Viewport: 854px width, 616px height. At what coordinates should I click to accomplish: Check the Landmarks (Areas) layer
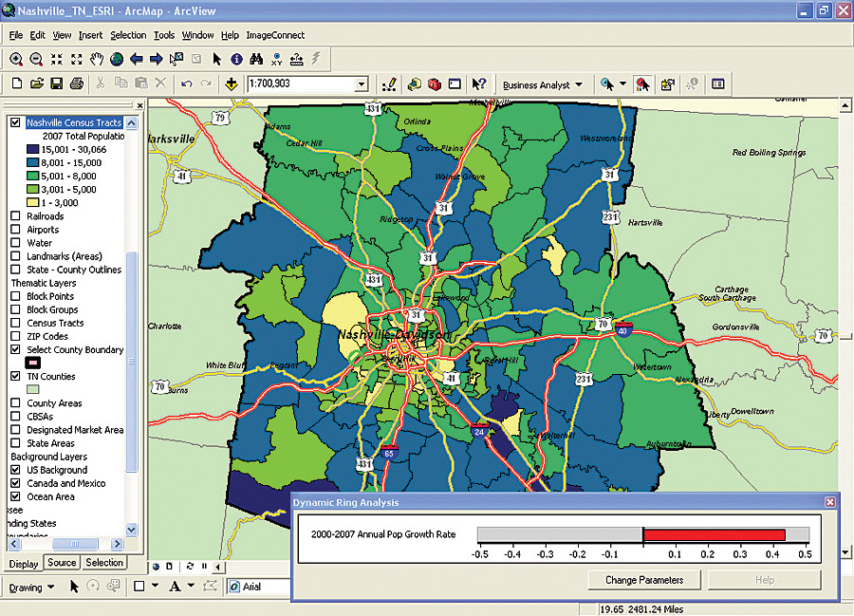15,256
